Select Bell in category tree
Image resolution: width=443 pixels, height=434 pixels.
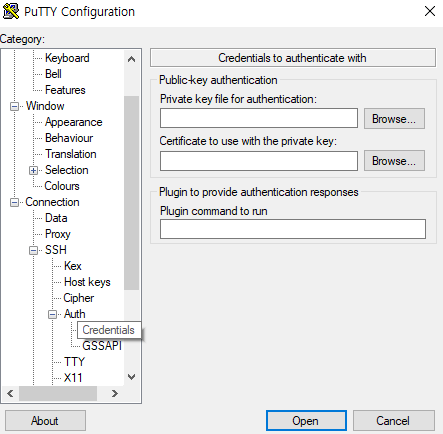(x=53, y=74)
